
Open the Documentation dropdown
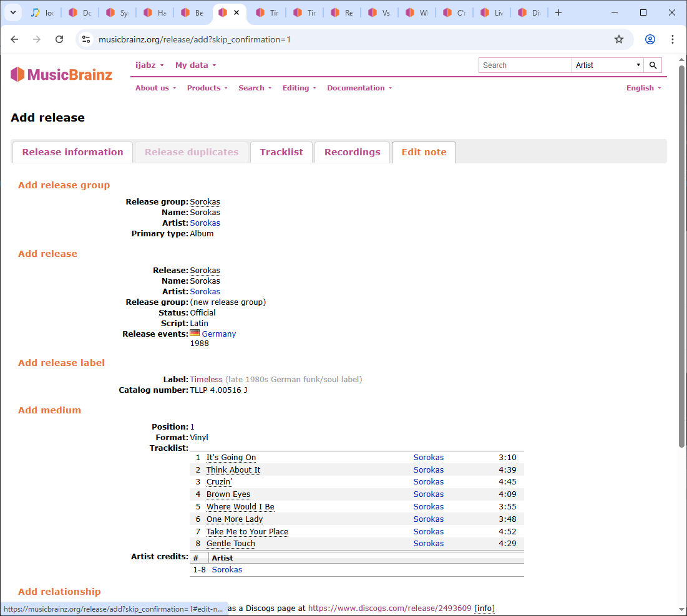click(x=359, y=88)
